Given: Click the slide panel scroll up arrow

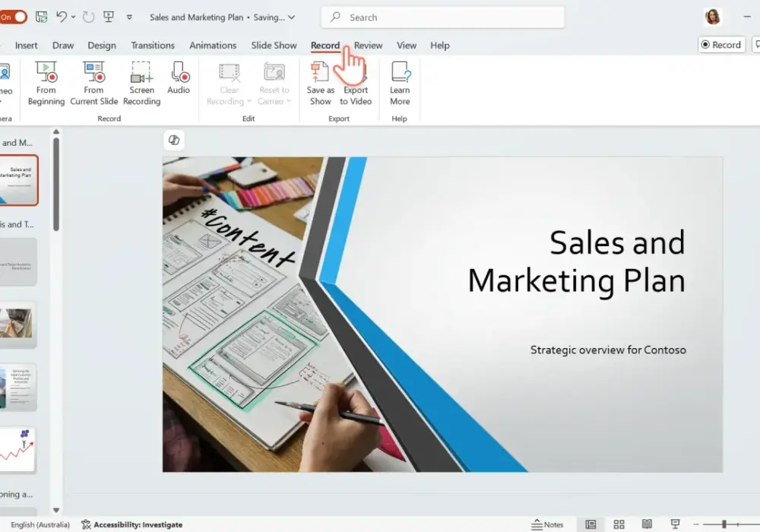Looking at the screenshot, I should click(56, 131).
